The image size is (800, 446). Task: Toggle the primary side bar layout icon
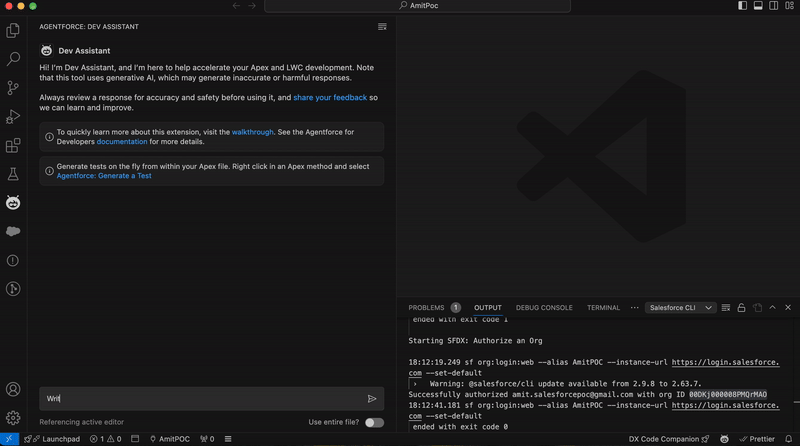click(x=742, y=6)
